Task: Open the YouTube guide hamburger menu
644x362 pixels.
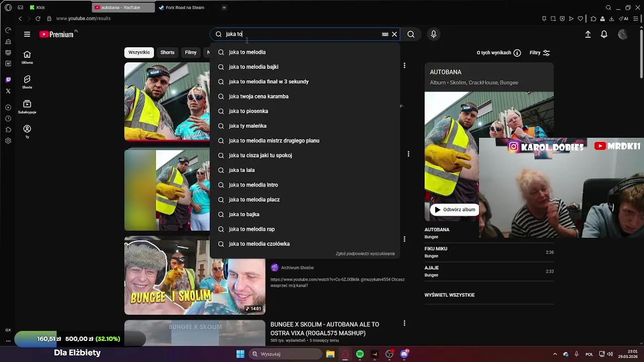Action: click(x=27, y=34)
